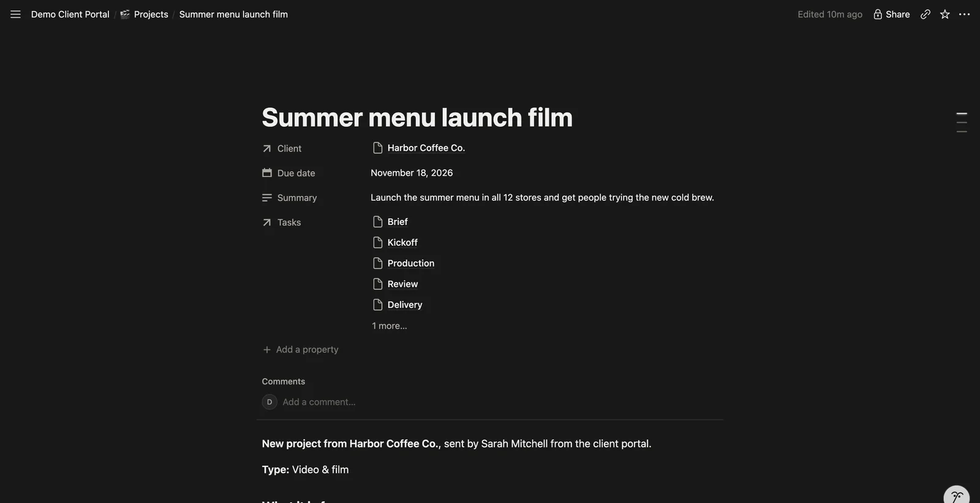Click into Add a comment field
Viewport: 980px width, 503px height.
click(318, 402)
